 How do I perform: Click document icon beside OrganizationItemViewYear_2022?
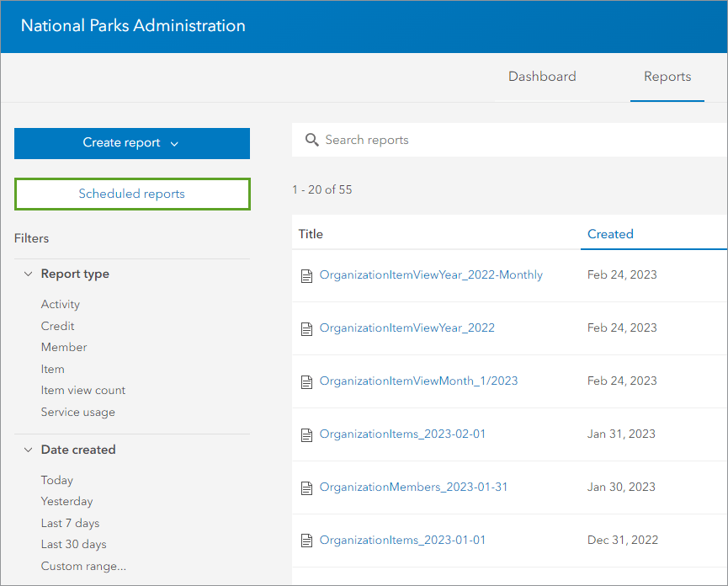pyautogui.click(x=307, y=328)
